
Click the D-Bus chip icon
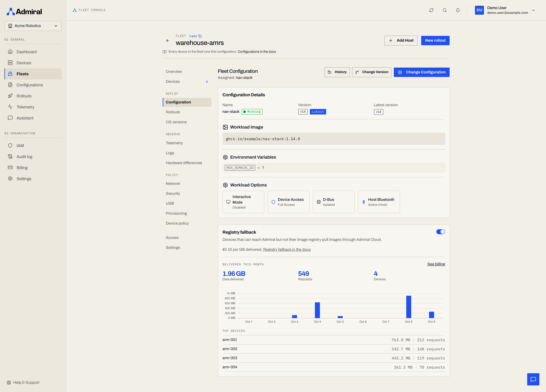[319, 202]
